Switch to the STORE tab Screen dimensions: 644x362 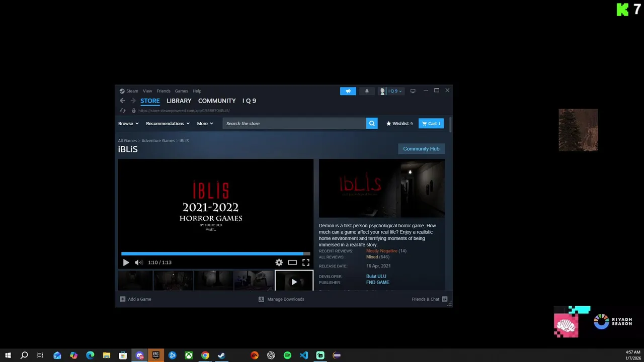click(x=150, y=101)
